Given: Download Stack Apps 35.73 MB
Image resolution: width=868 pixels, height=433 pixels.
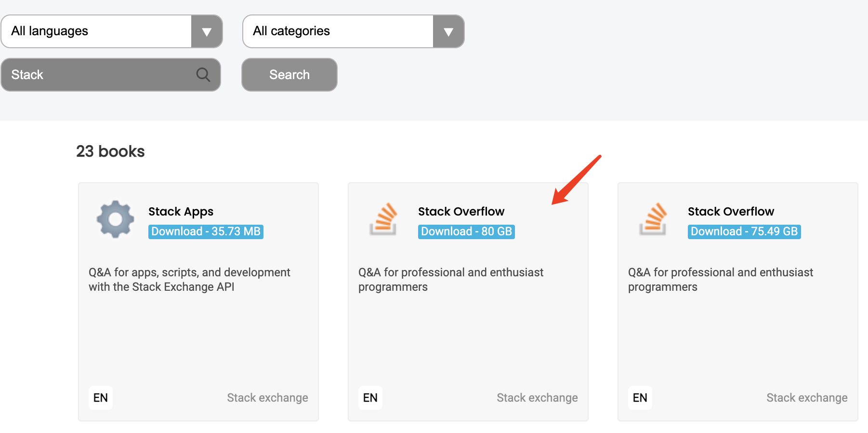Looking at the screenshot, I should pos(206,231).
